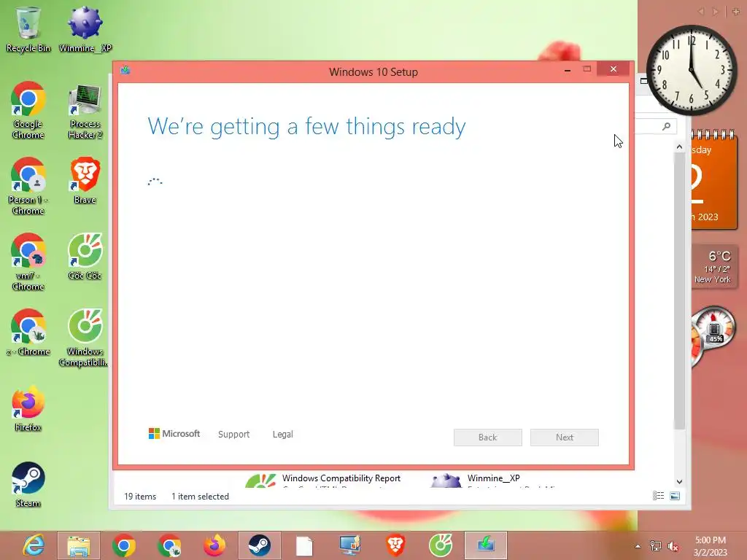Launch Brave from the taskbar
Image resolution: width=747 pixels, height=560 pixels.
(395, 545)
